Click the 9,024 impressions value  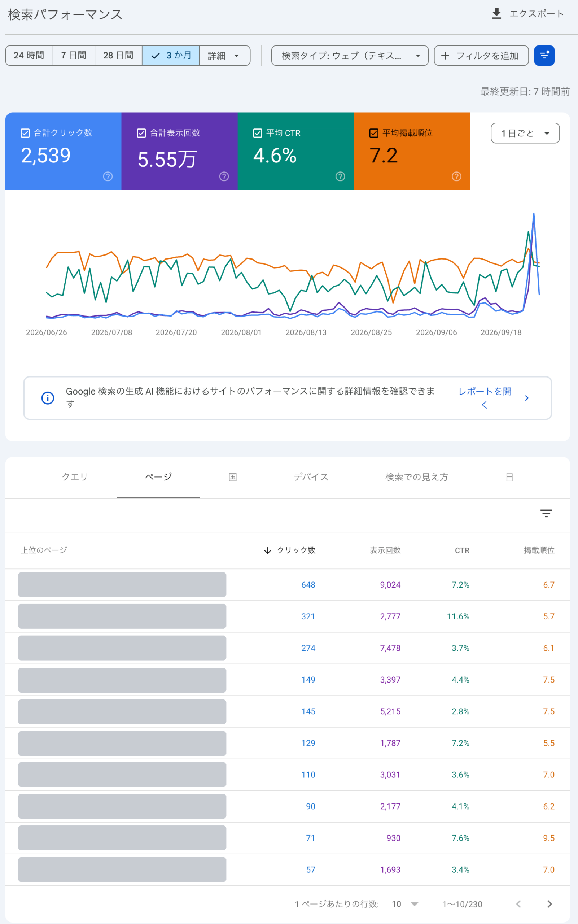click(390, 585)
